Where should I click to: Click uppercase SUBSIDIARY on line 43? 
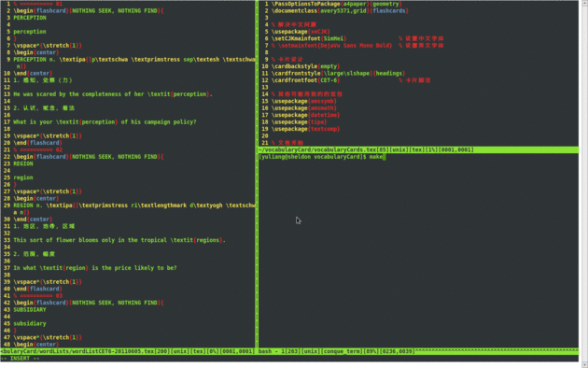pos(30,309)
